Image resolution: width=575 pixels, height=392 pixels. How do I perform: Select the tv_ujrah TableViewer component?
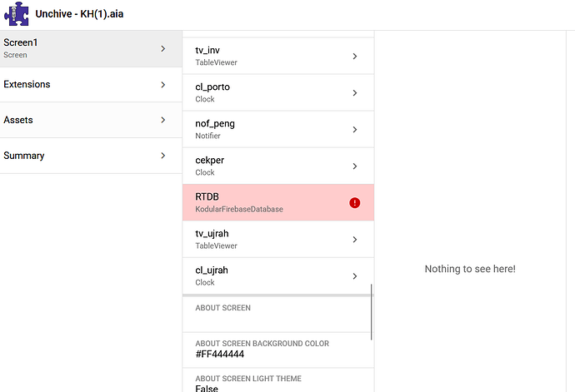(x=278, y=239)
